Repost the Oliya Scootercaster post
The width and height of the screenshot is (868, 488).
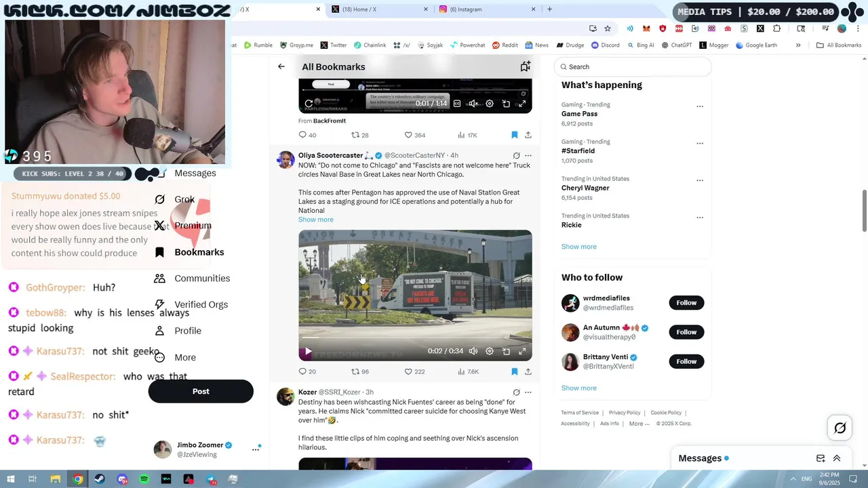click(x=360, y=371)
